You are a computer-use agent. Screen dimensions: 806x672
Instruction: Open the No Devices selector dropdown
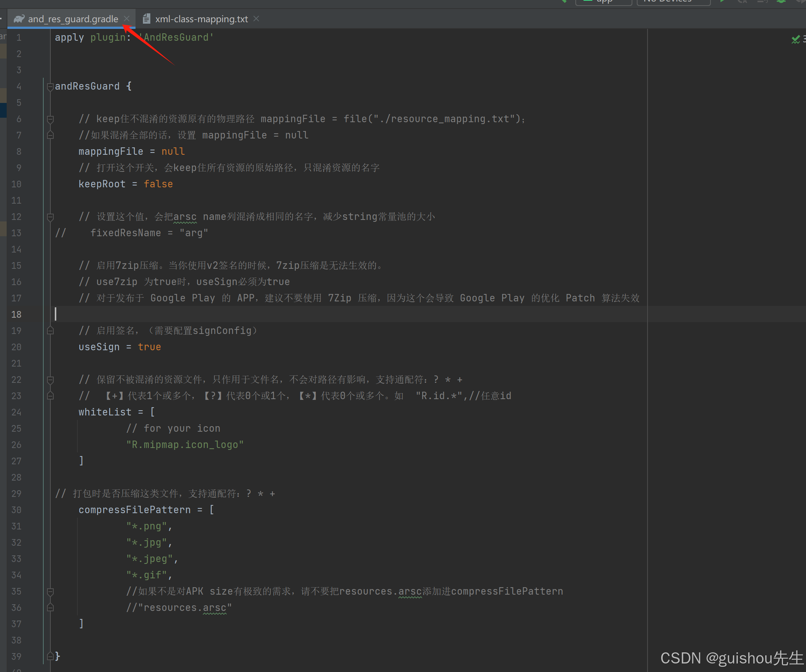(x=673, y=1)
